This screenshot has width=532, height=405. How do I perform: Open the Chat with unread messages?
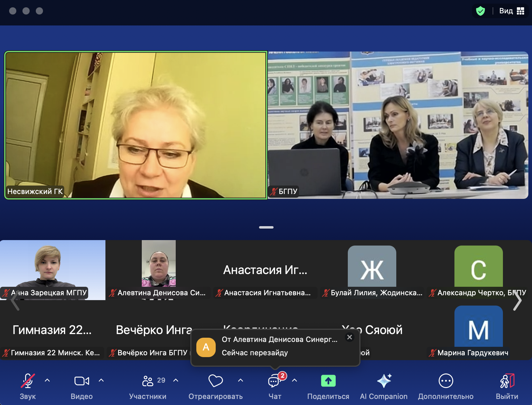pyautogui.click(x=274, y=381)
